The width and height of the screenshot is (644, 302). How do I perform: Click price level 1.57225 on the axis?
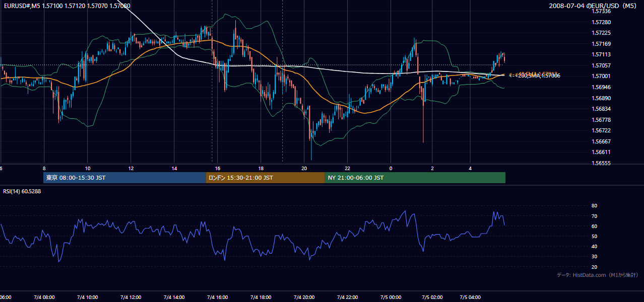[x=601, y=33]
